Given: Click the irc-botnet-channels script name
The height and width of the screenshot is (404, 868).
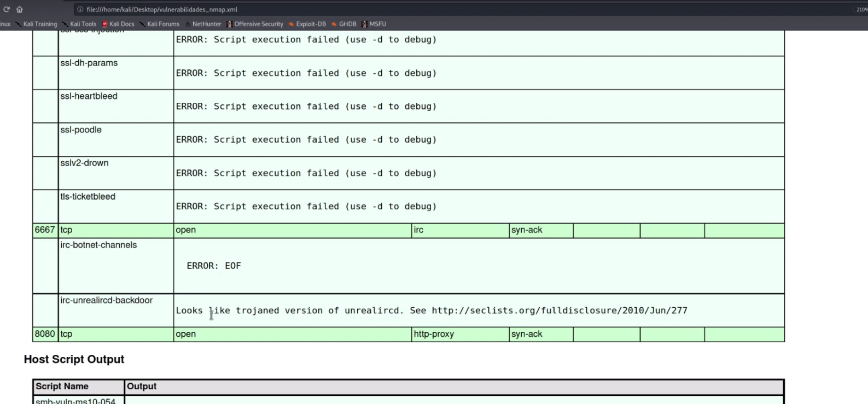Looking at the screenshot, I should [x=98, y=245].
